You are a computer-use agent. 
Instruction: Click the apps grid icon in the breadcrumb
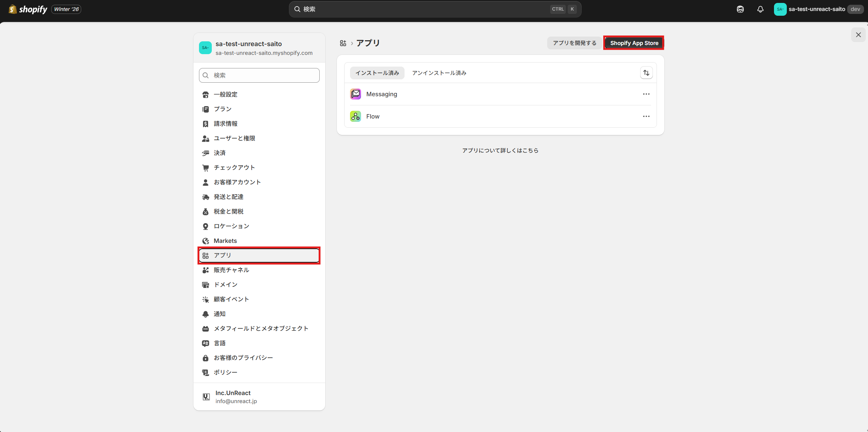pyautogui.click(x=343, y=43)
